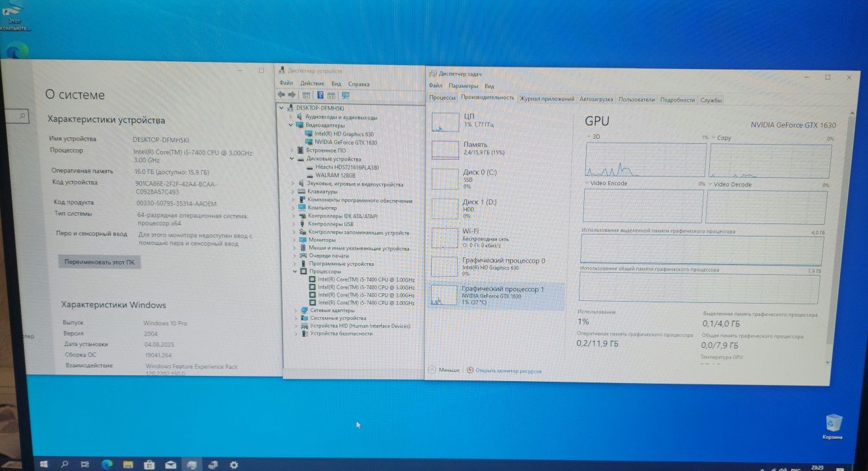
Task: Collapse the Видеоадаптеры category
Action: click(x=292, y=125)
